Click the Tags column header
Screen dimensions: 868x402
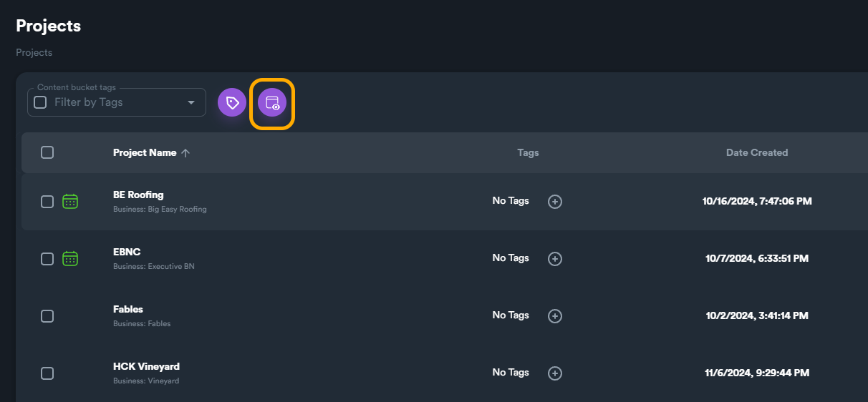click(528, 152)
